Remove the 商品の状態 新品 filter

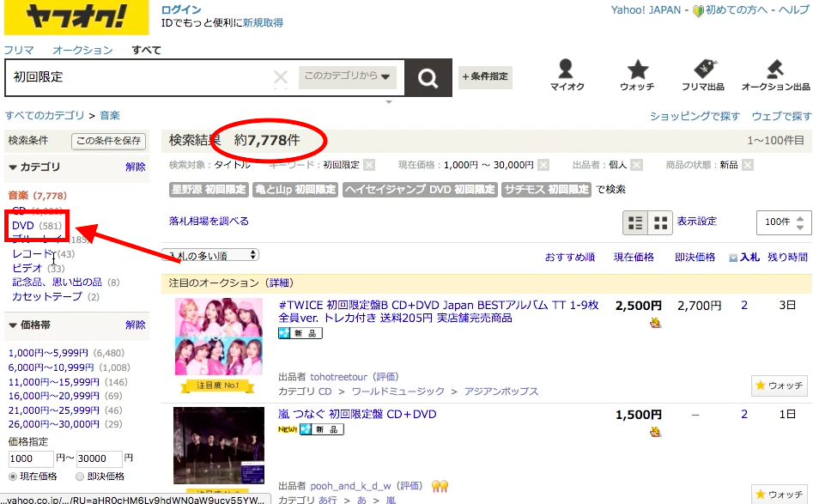click(x=748, y=165)
